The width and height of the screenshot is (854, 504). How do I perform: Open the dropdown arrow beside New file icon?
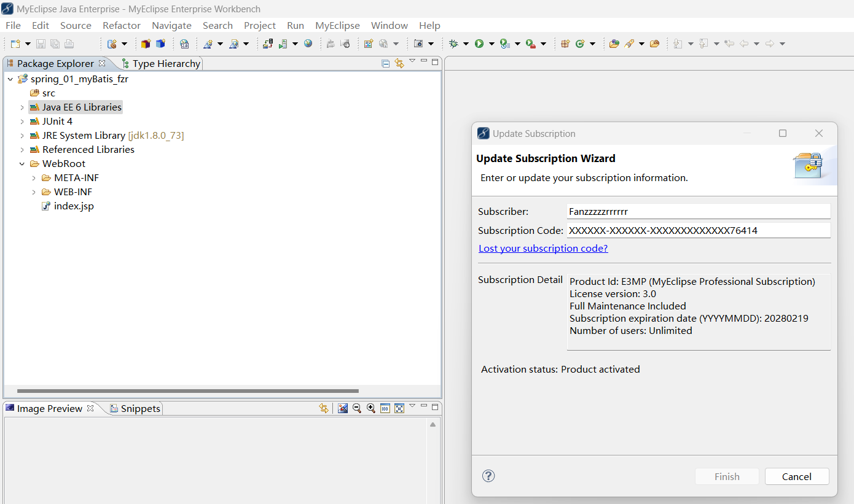point(28,44)
